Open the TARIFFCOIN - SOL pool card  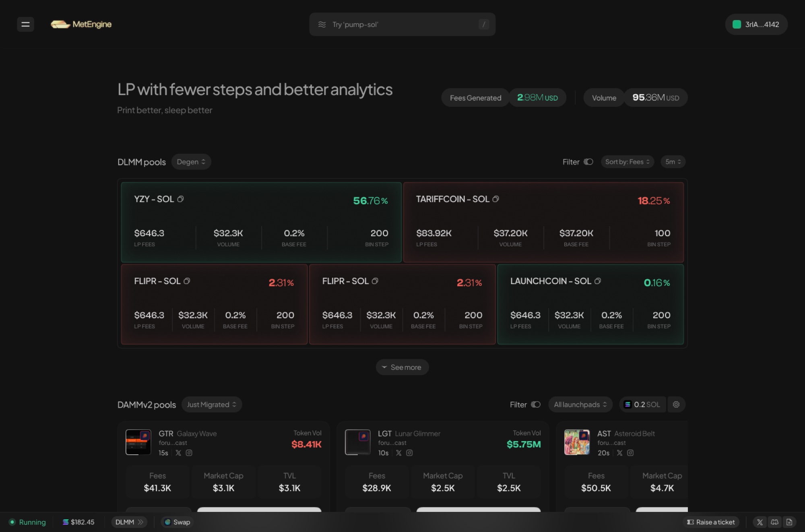pyautogui.click(x=543, y=222)
